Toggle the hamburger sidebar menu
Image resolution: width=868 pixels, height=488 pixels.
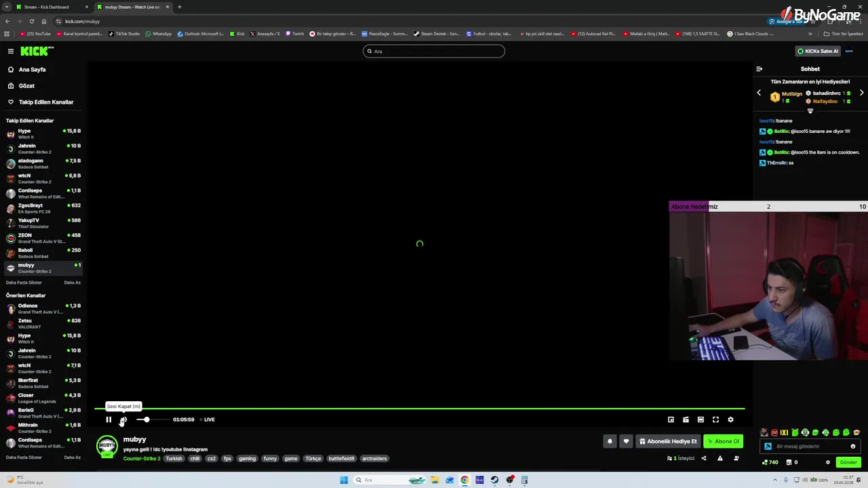point(11,51)
